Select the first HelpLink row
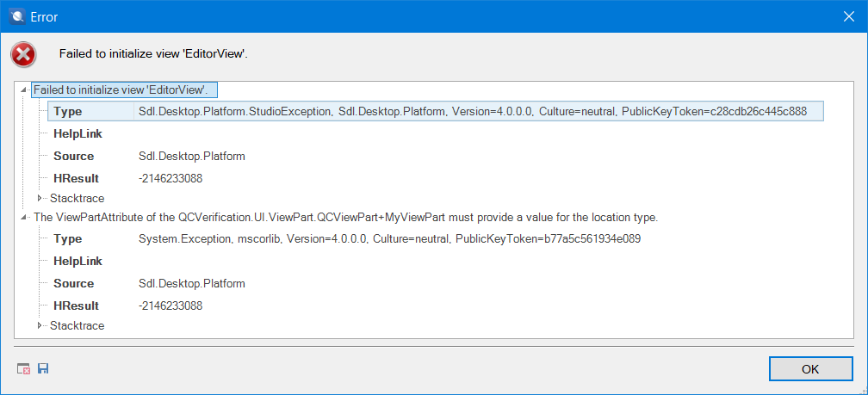 click(77, 134)
